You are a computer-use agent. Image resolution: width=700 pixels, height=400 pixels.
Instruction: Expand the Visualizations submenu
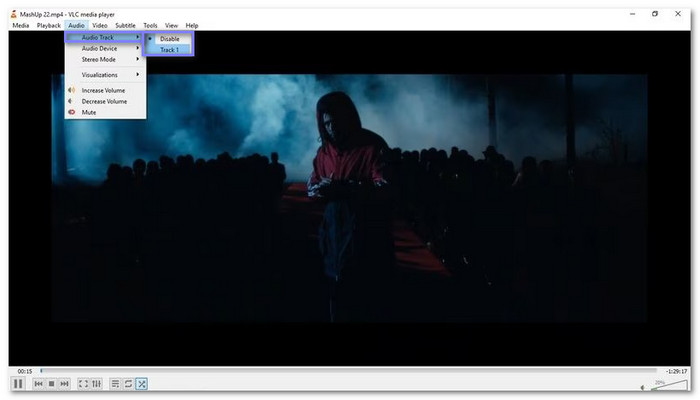click(105, 75)
